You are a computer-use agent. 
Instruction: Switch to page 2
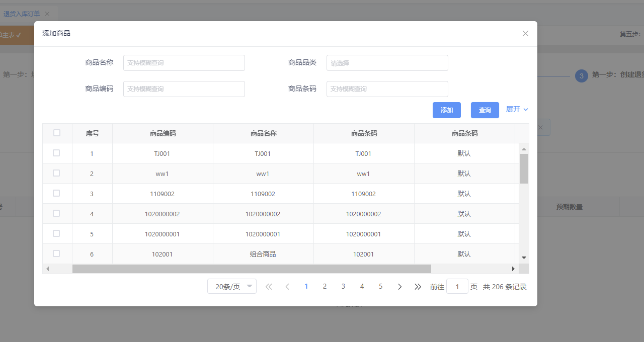click(x=325, y=286)
